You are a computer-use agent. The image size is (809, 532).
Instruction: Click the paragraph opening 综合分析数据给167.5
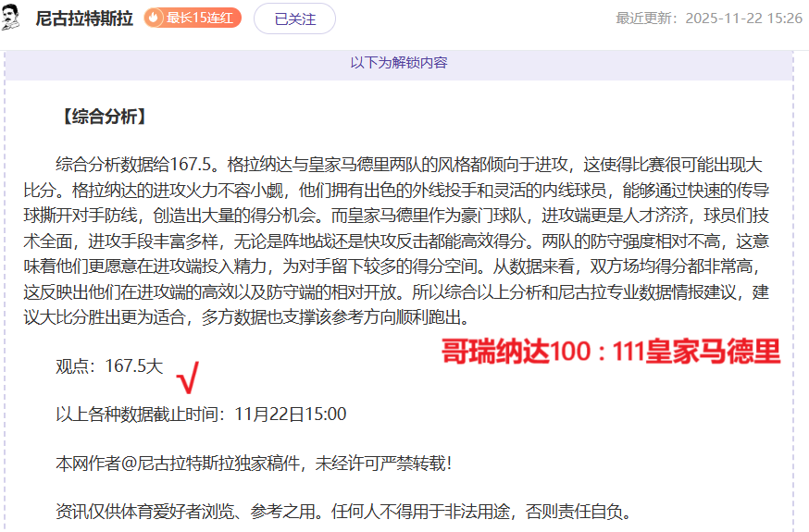pyautogui.click(x=407, y=165)
